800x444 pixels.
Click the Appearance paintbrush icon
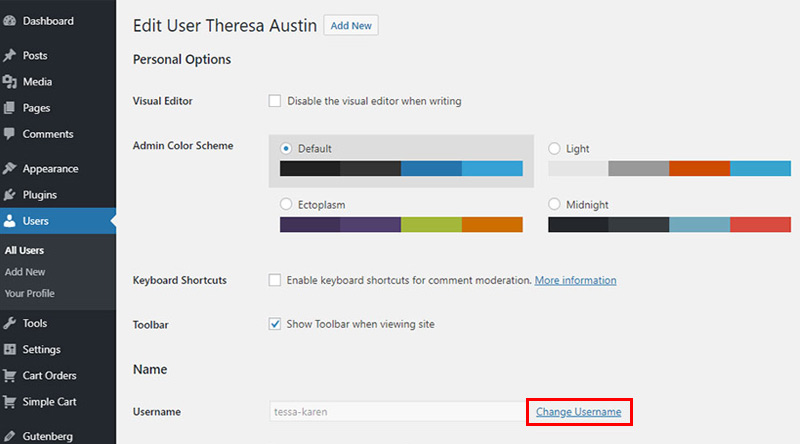tap(10, 168)
